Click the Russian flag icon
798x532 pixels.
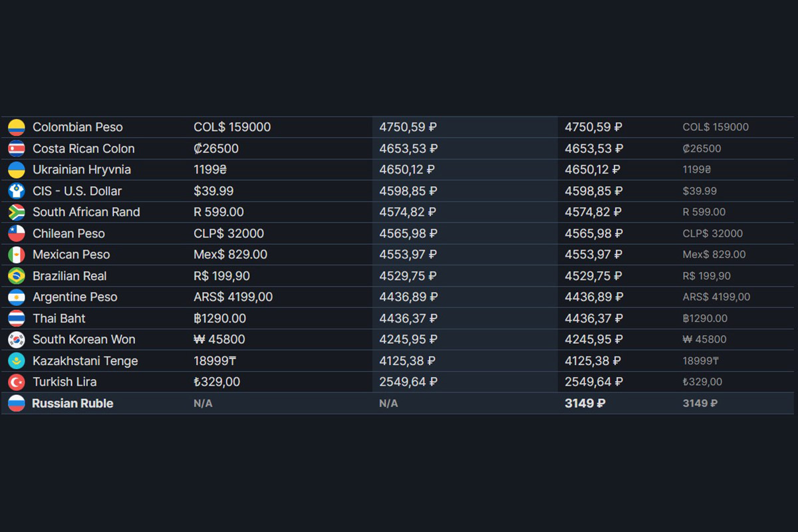[x=17, y=404]
